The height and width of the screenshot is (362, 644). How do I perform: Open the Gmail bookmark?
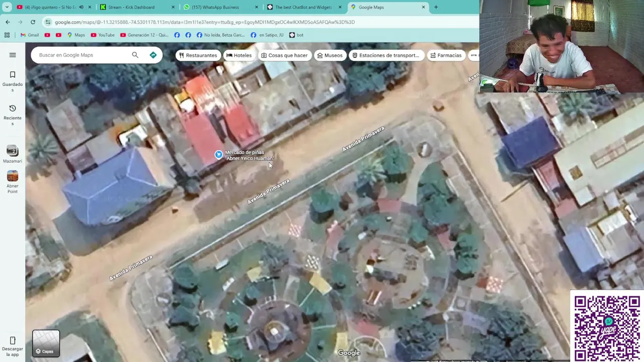coord(30,35)
